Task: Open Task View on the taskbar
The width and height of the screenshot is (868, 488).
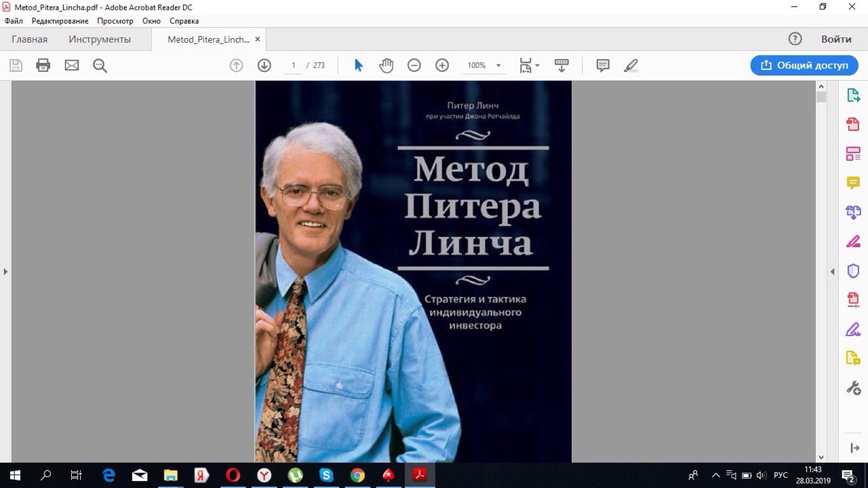Action: [x=77, y=475]
